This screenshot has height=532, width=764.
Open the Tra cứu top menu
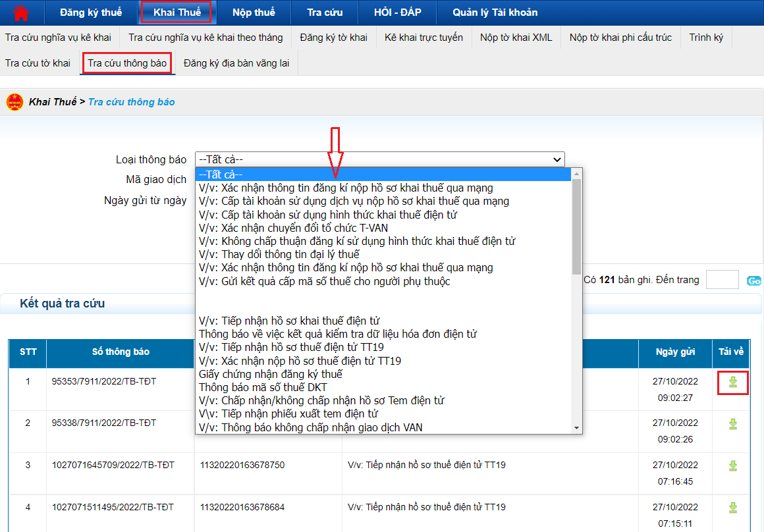coord(325,13)
